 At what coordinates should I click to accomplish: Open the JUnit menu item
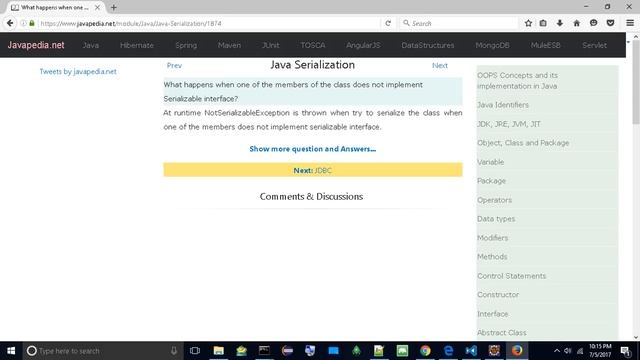pyautogui.click(x=271, y=45)
